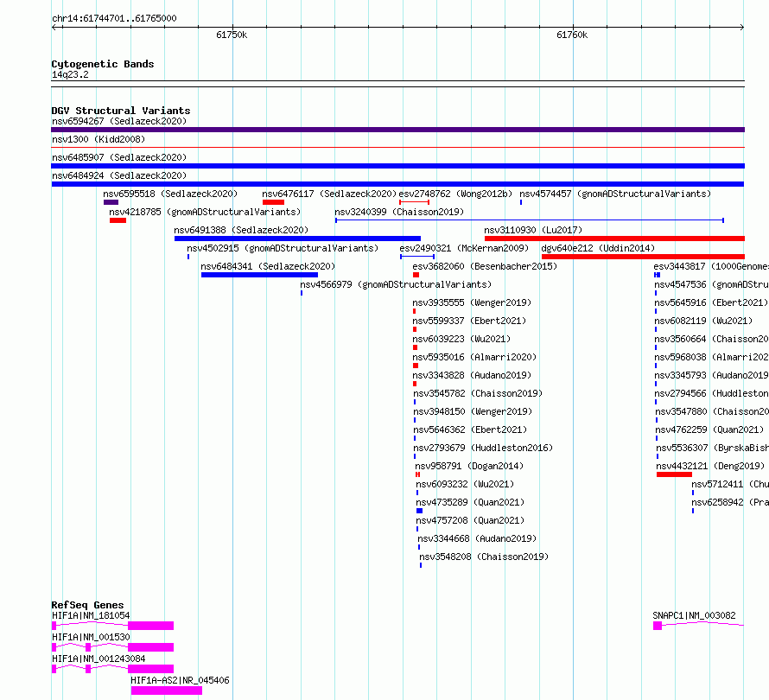This screenshot has height=700, width=769.
Task: Open the nsv6491388 (Sedlazeck2020) label
Action: point(241,230)
